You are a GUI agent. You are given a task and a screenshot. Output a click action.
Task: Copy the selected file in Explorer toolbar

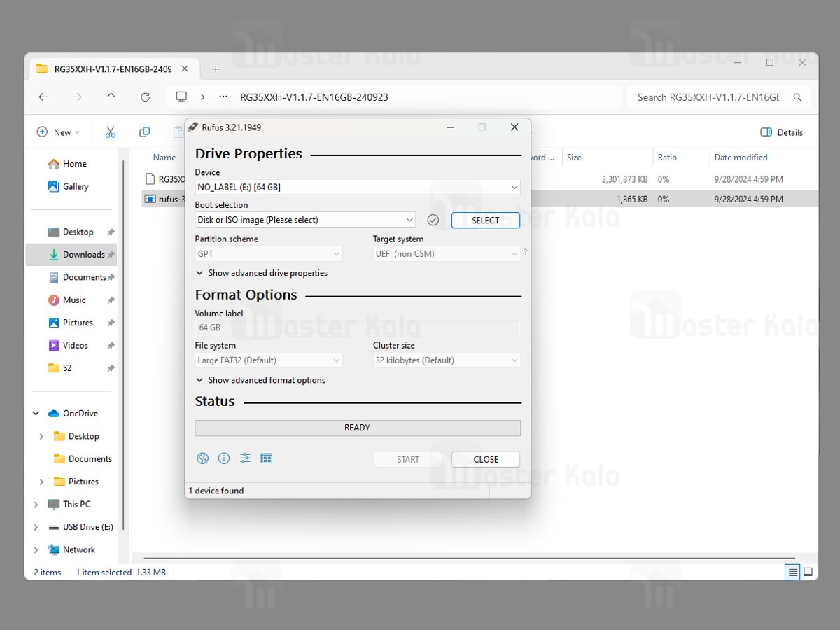pos(144,132)
